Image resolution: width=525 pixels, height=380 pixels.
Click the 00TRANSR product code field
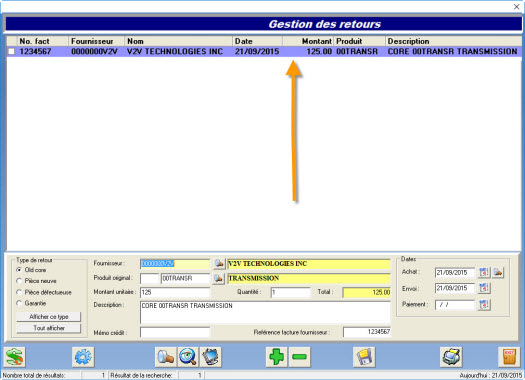(x=185, y=278)
